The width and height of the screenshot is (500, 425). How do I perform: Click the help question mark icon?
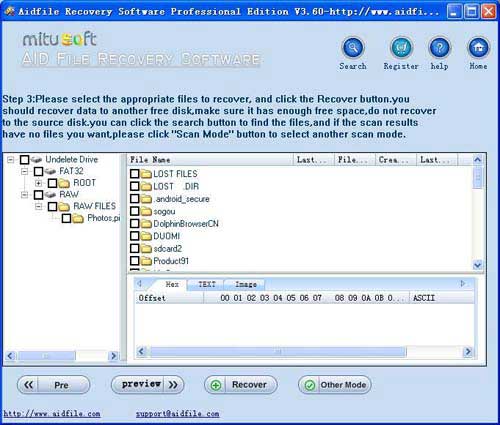[440, 48]
